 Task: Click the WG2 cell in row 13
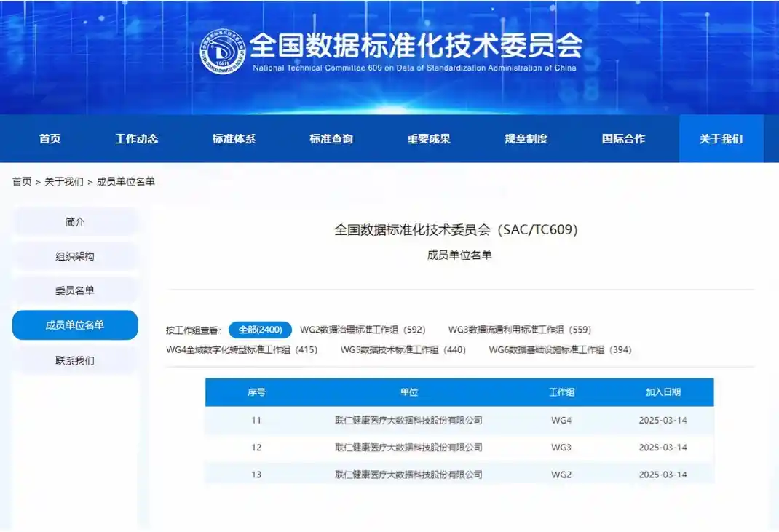click(x=561, y=475)
